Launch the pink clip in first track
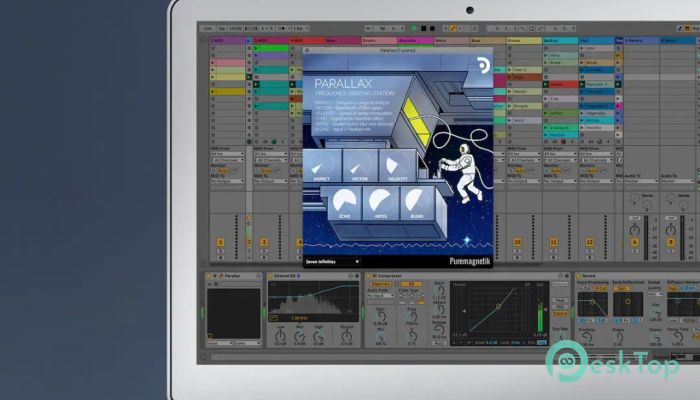 [x=228, y=62]
